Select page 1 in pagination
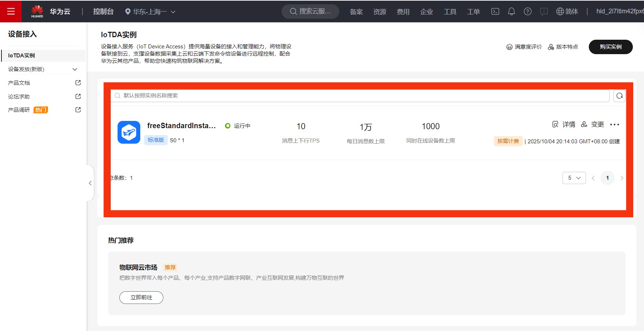The image size is (644, 331). (x=608, y=178)
